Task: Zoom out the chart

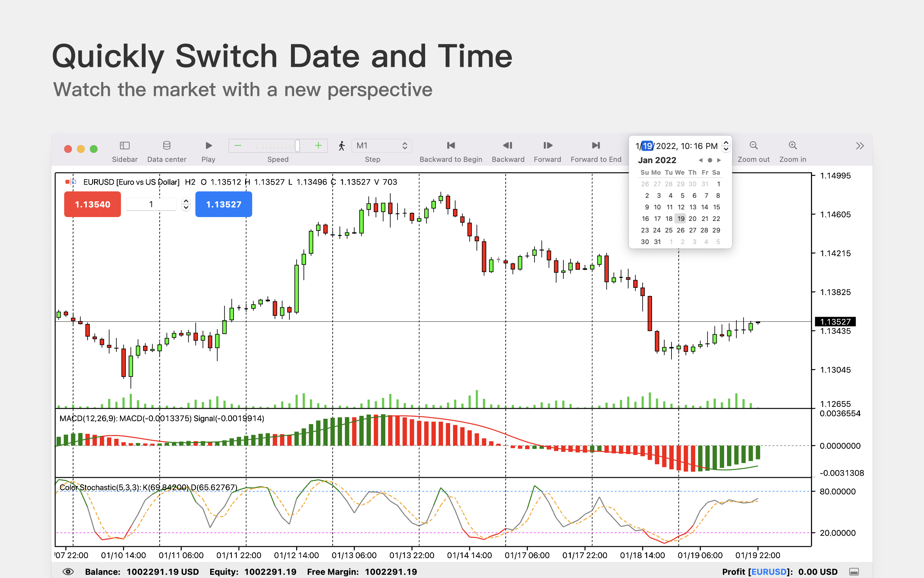Action: [753, 145]
